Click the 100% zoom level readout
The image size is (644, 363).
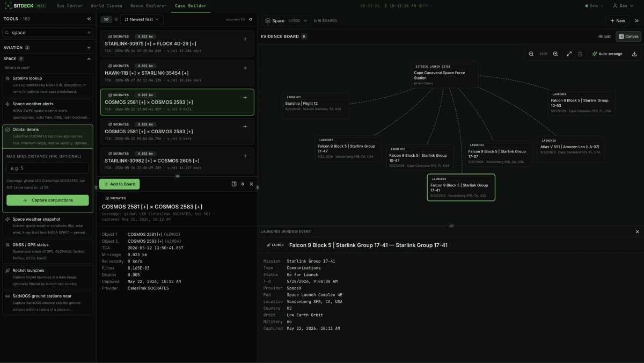click(x=543, y=54)
